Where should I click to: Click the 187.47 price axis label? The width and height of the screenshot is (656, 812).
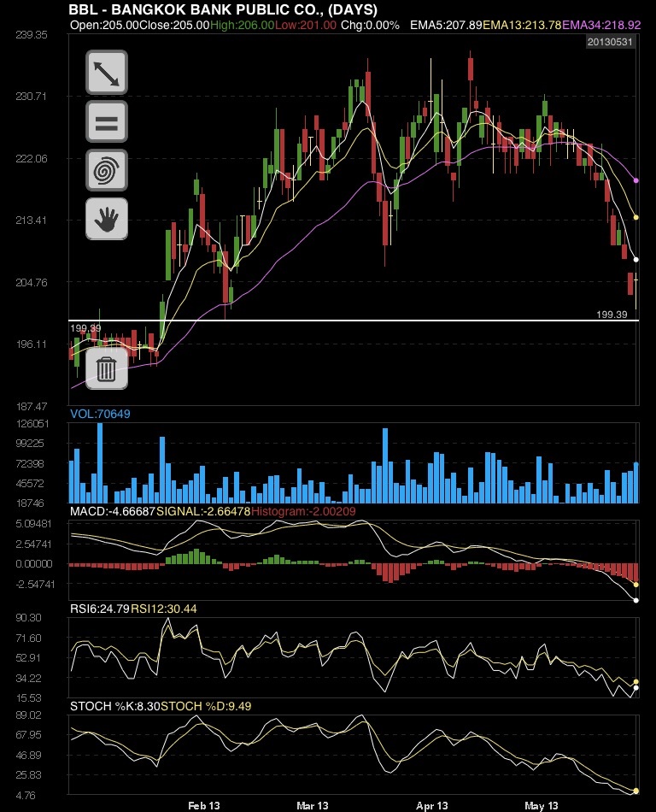[31, 407]
